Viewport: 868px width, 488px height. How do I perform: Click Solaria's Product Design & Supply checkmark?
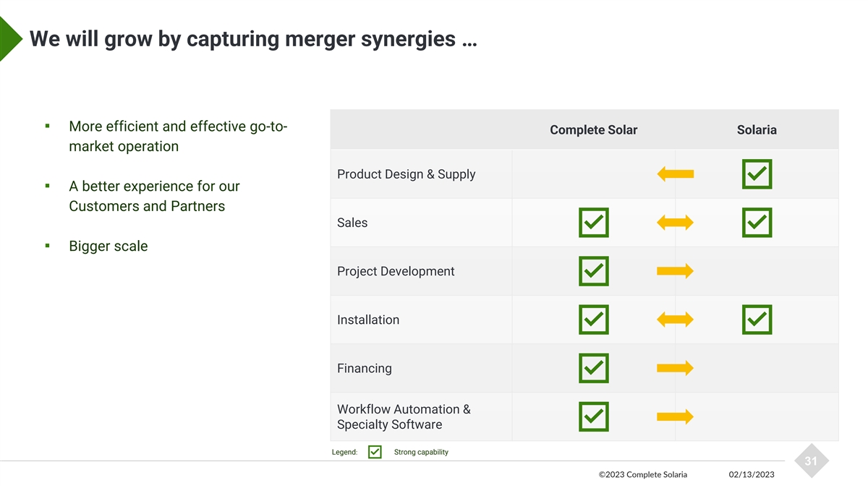coord(757,174)
